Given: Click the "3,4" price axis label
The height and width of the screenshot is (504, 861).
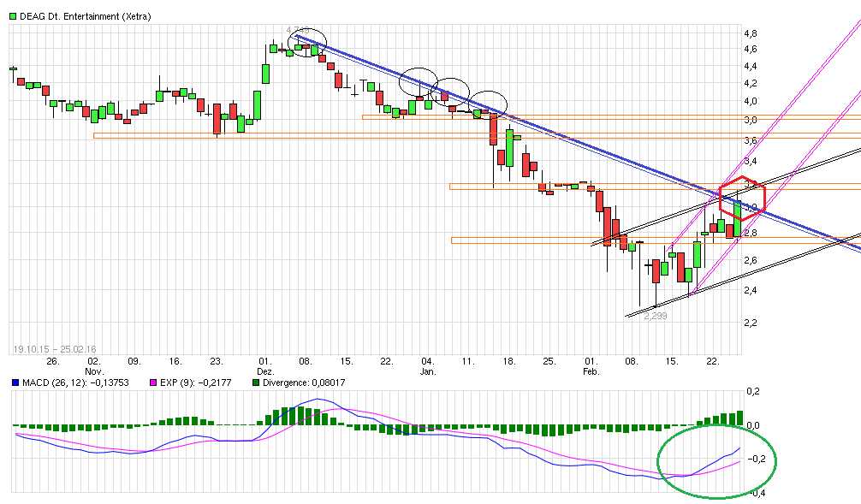Looking at the screenshot, I should click(751, 162).
